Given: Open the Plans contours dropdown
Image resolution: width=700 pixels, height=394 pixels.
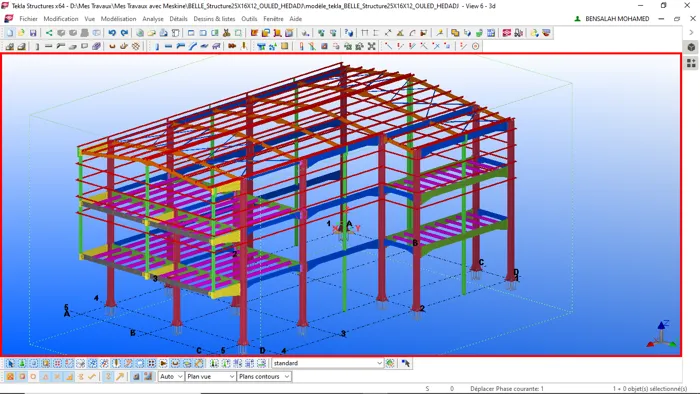Looking at the screenshot, I should (264, 377).
